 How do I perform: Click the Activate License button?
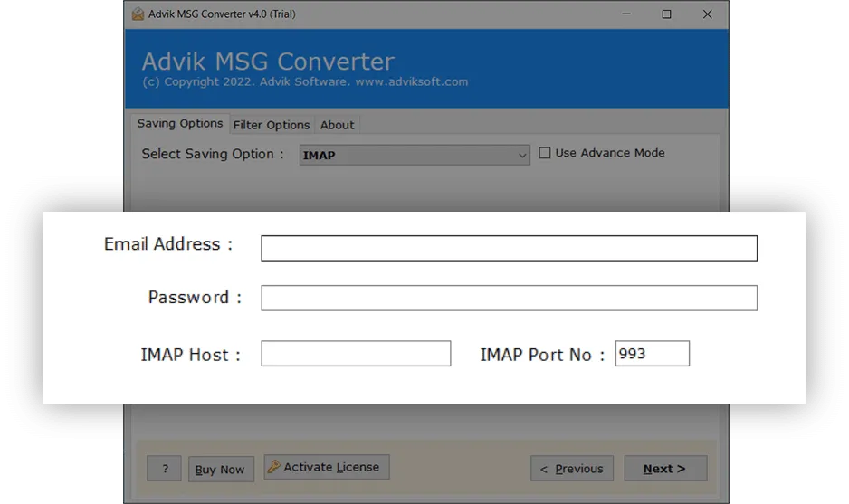[x=327, y=467]
